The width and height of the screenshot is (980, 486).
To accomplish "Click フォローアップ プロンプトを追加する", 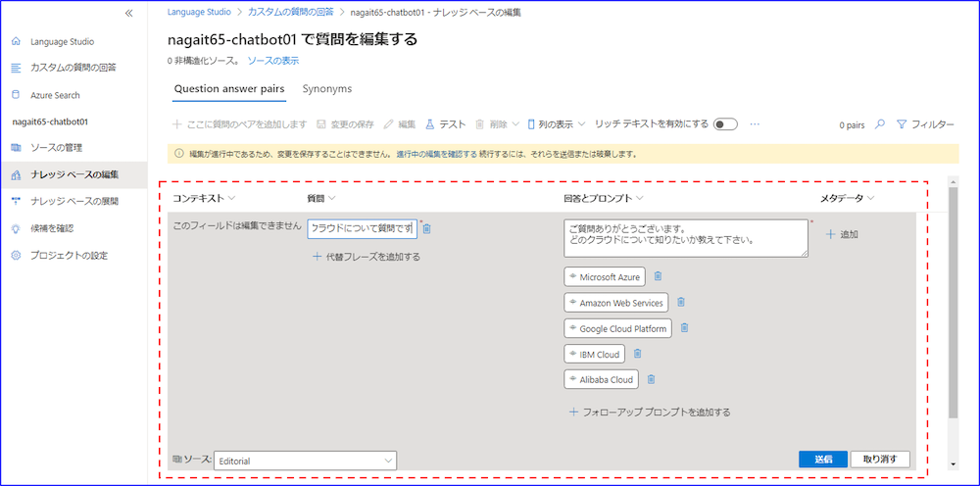I will [x=650, y=413].
